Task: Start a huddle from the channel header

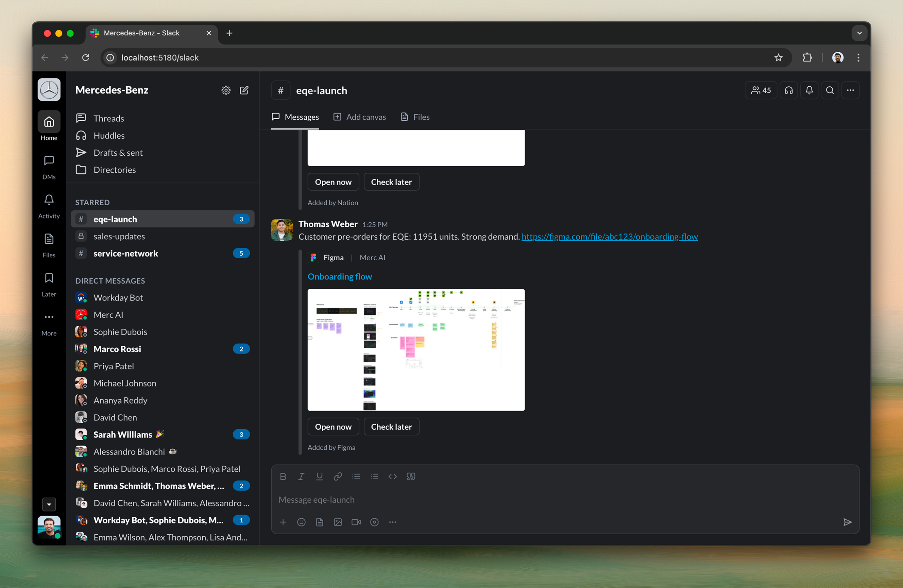Action: (789, 90)
